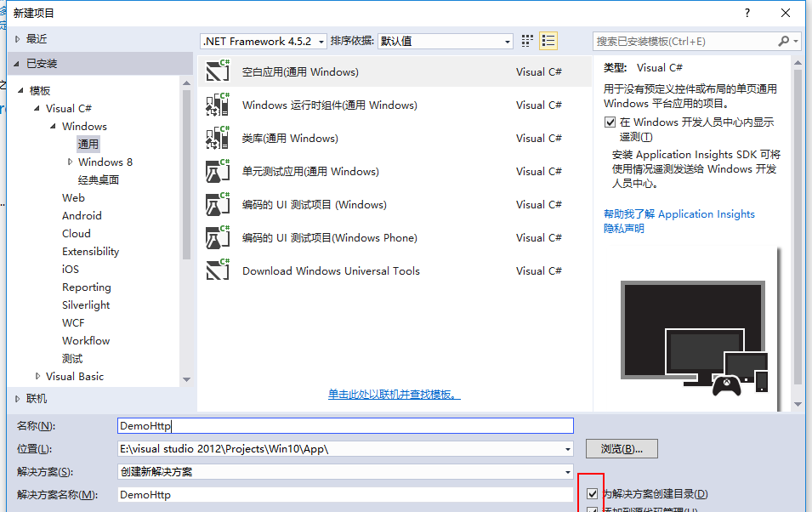Viewport: 812px width, 512px height.
Task: Expand the Windows 8 tree node
Action: coord(70,162)
